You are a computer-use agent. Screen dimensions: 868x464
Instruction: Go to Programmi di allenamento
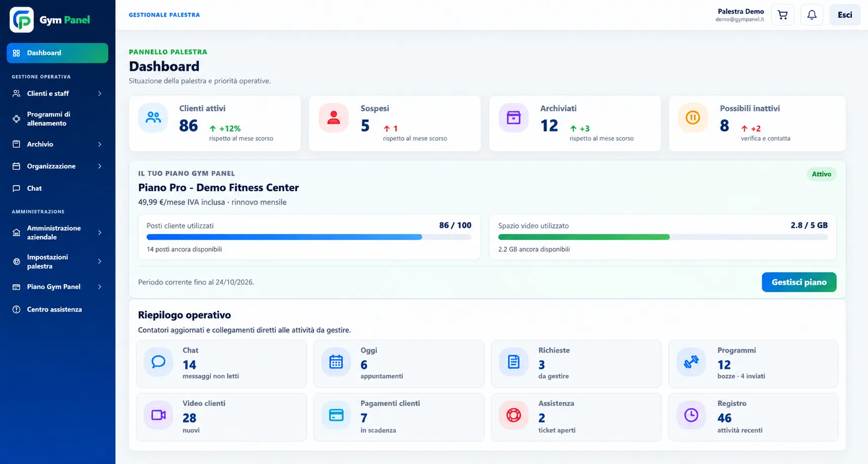(x=57, y=119)
